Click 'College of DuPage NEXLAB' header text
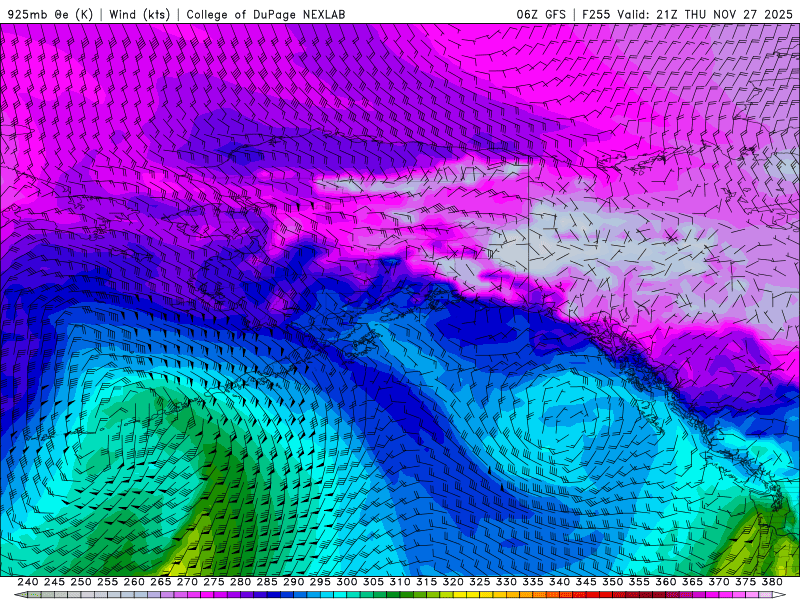Screen dimensions: 800x600 coord(266,14)
